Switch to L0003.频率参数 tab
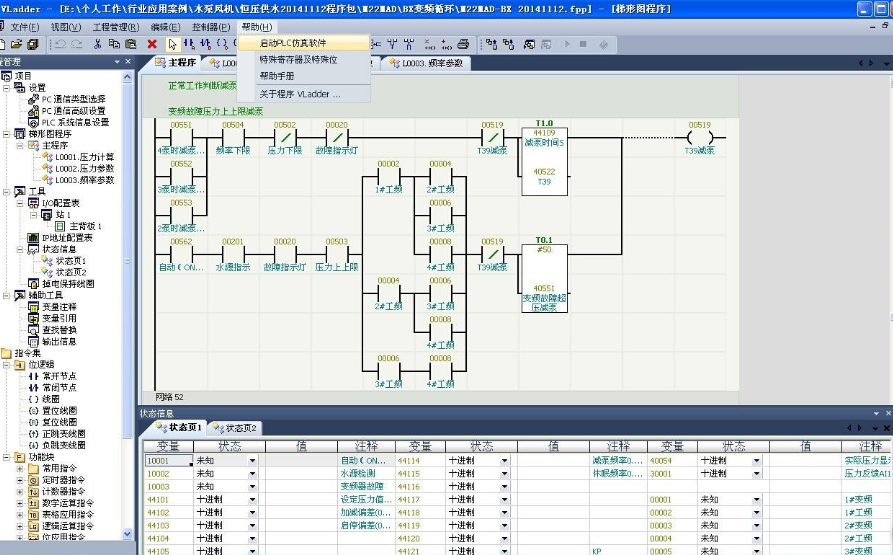 tap(432, 63)
